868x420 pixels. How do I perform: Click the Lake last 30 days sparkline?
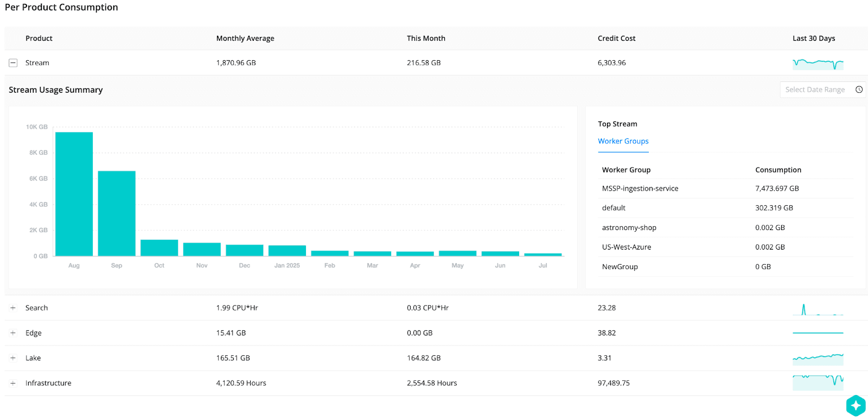coord(818,358)
